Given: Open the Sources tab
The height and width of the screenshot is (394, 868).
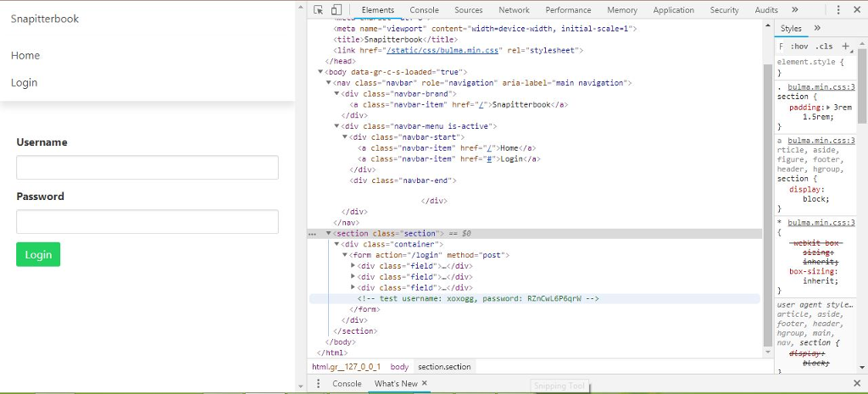Looking at the screenshot, I should coord(468,10).
